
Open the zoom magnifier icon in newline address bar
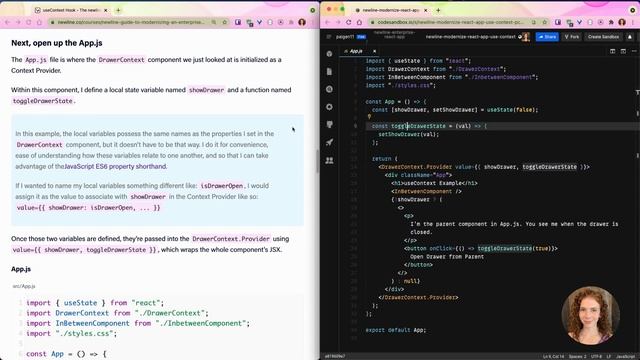[x=213, y=22]
